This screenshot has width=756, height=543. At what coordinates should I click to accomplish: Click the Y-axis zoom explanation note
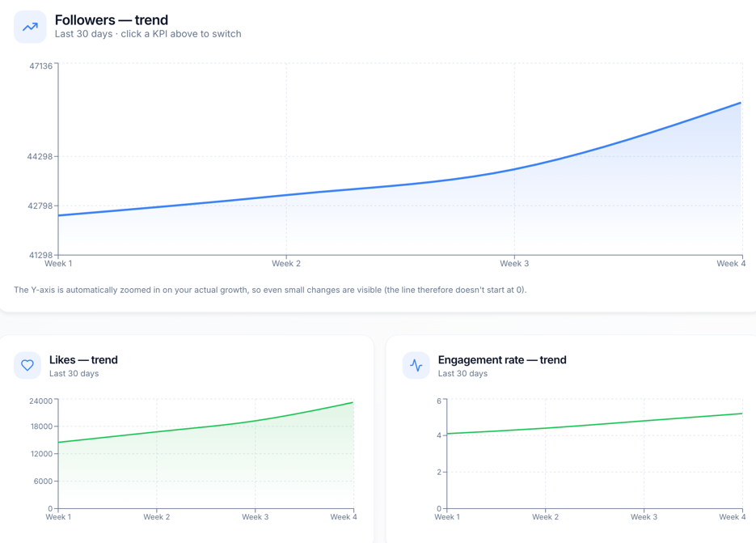pyautogui.click(x=270, y=290)
